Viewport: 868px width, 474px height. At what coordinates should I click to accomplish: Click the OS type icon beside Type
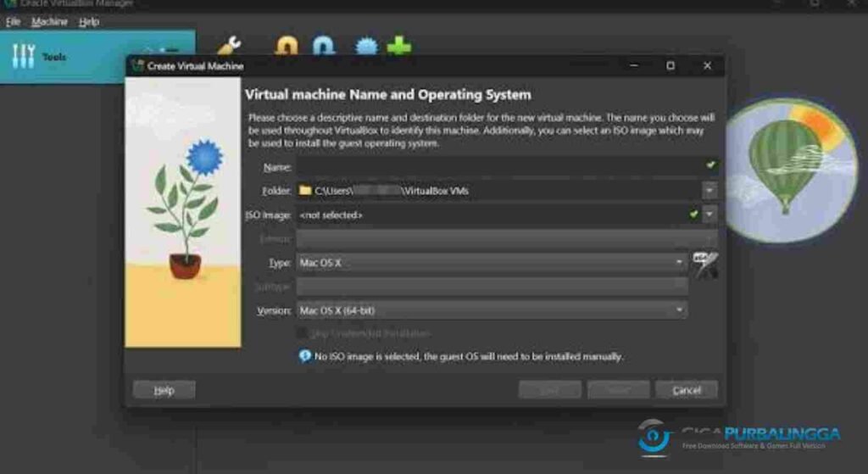[x=704, y=265]
